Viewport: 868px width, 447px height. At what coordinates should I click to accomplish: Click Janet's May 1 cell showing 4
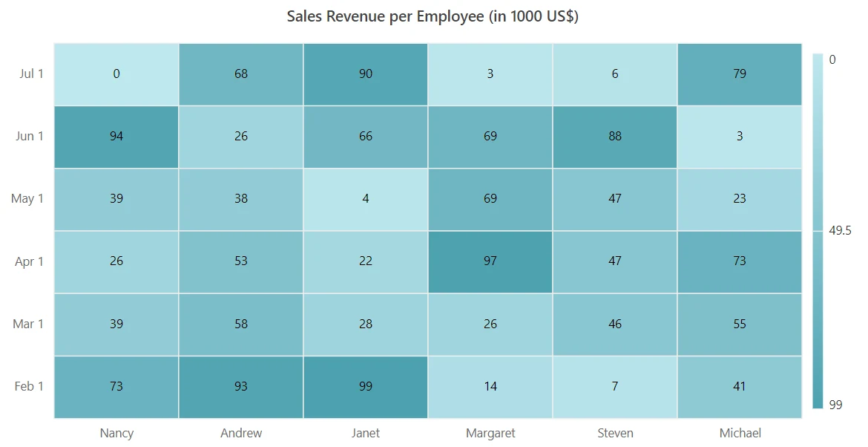[x=365, y=200]
